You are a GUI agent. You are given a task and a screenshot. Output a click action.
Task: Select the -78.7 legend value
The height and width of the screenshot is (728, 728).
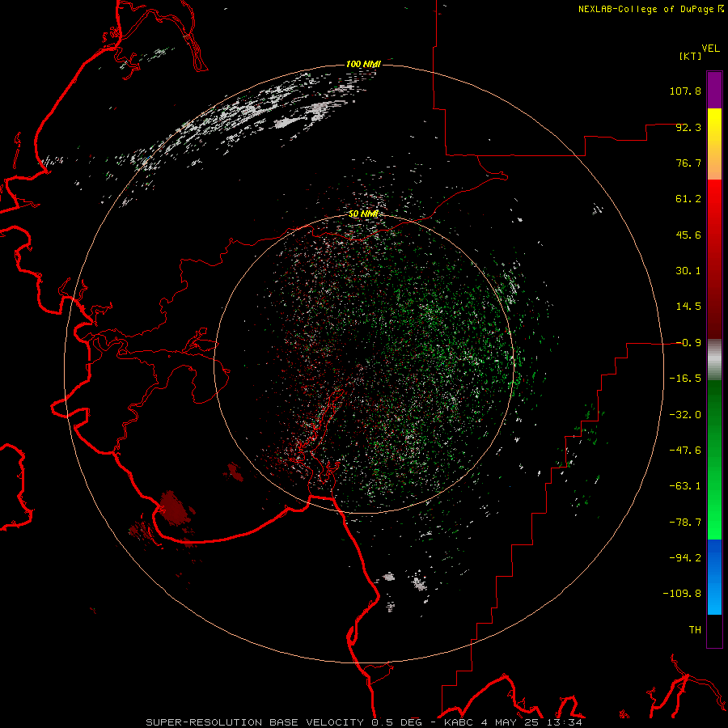coord(685,523)
